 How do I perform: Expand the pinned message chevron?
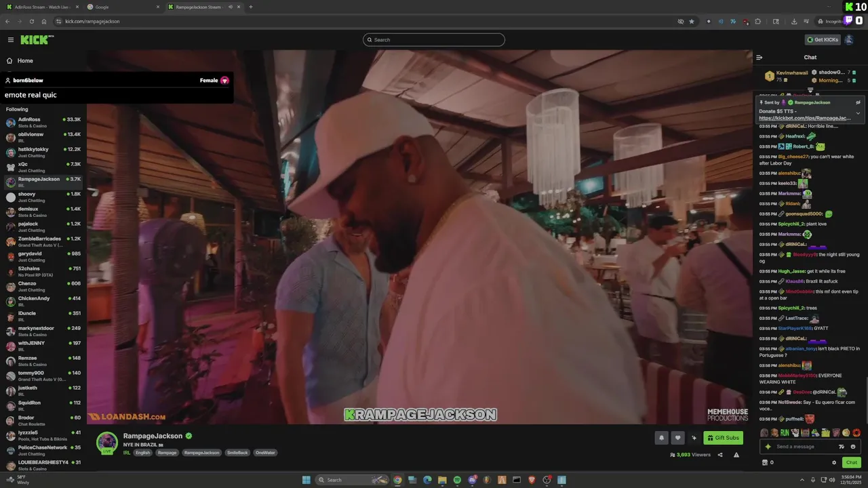858,113
